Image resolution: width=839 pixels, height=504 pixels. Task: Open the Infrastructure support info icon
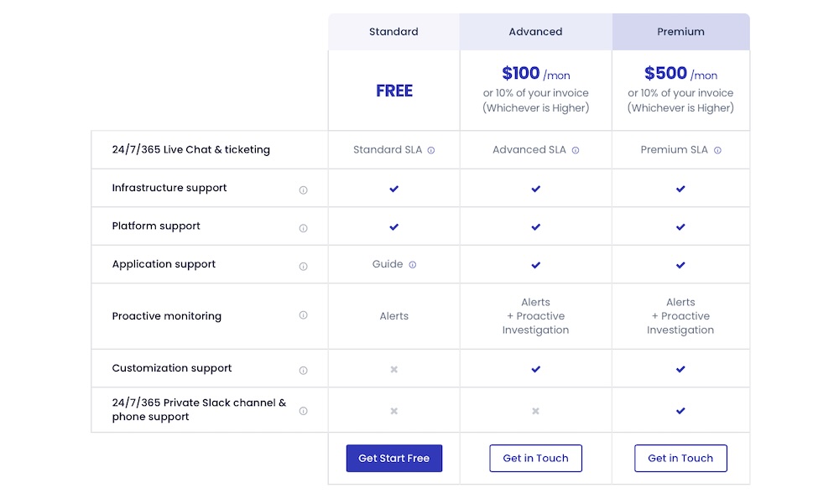click(x=304, y=190)
